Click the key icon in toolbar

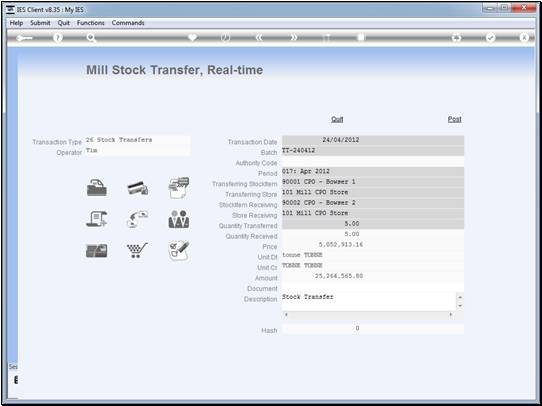[x=24, y=38]
